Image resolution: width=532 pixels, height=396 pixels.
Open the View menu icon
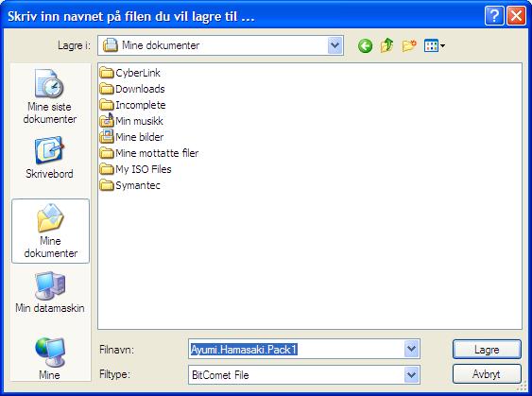[x=435, y=45]
